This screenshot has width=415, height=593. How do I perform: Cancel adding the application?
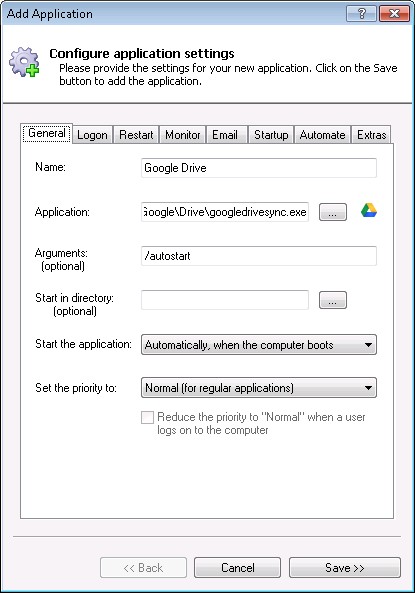pyautogui.click(x=237, y=568)
